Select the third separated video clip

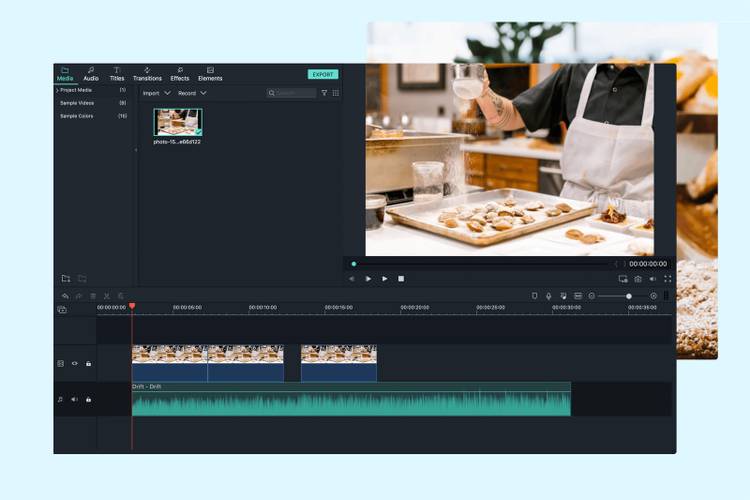tap(339, 364)
